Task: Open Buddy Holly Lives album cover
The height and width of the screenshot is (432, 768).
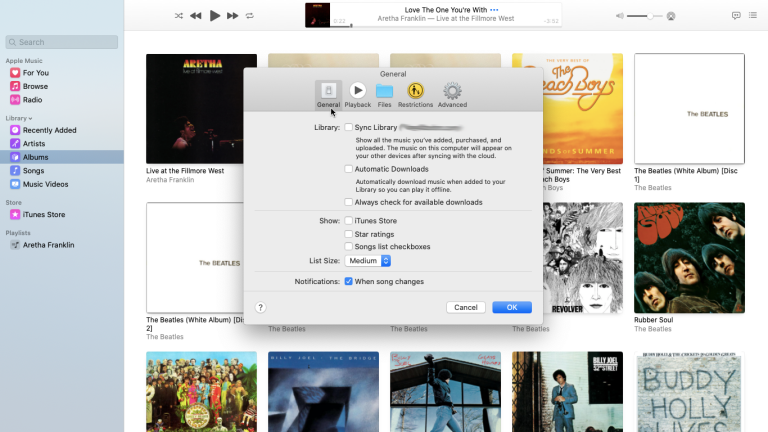Action: point(689,392)
